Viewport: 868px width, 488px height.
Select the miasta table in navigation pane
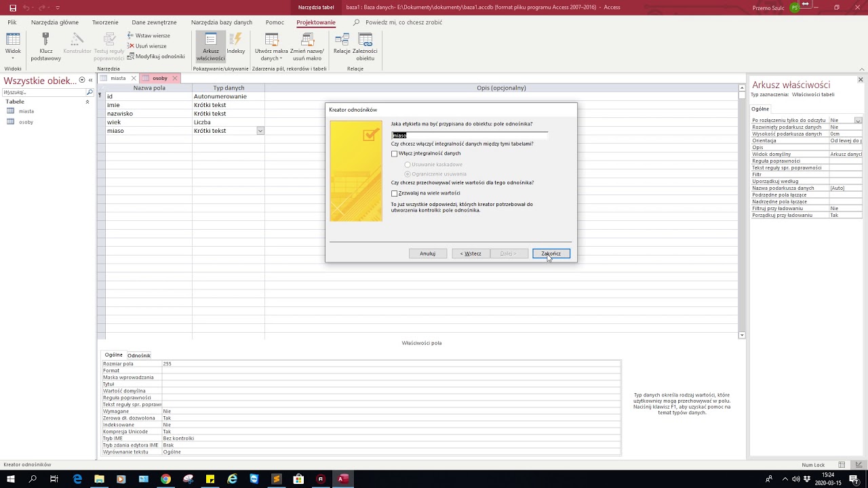pos(26,111)
